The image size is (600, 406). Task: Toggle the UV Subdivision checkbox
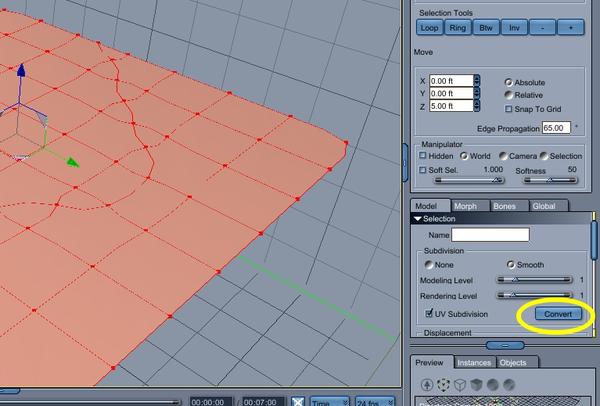[x=429, y=313]
